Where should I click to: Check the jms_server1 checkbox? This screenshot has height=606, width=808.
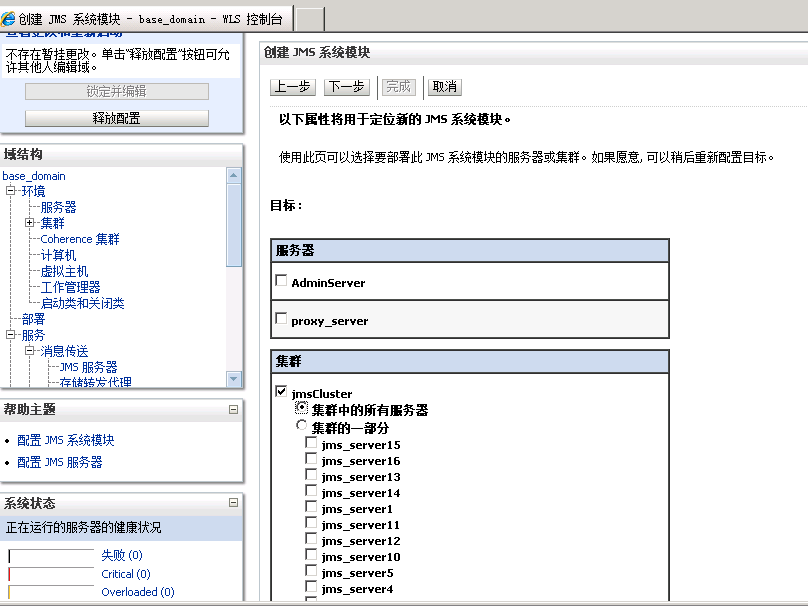point(311,506)
